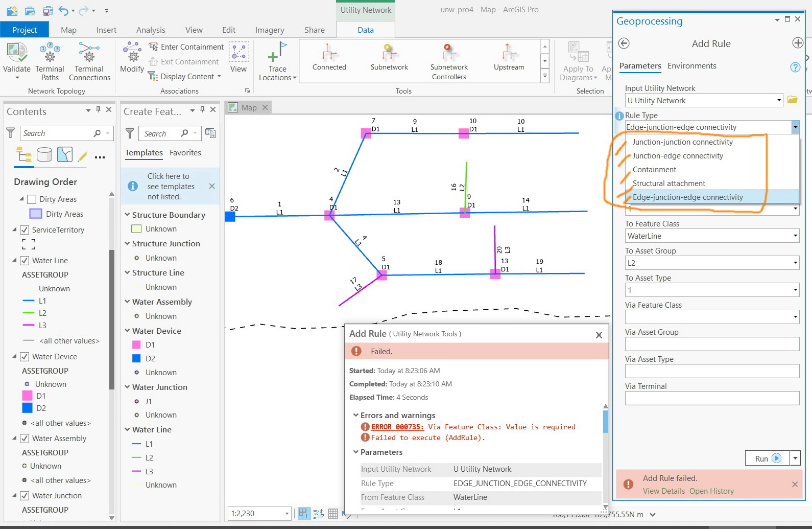
Task: Go back in the Geoprocessing pane
Action: point(624,43)
